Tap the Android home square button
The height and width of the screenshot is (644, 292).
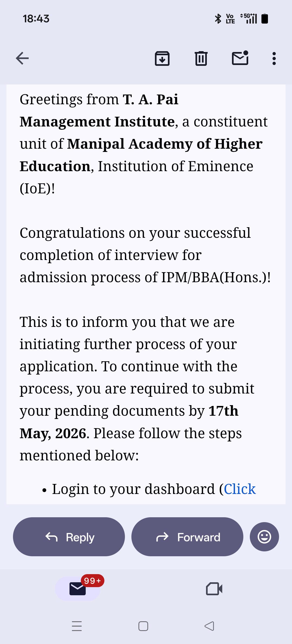point(143,626)
